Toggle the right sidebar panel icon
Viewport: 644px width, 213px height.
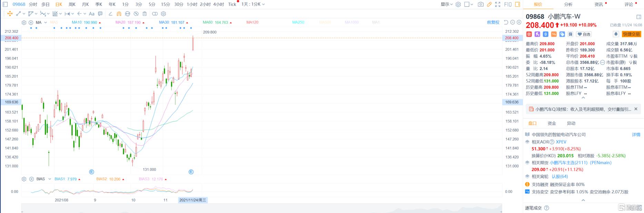click(517, 4)
